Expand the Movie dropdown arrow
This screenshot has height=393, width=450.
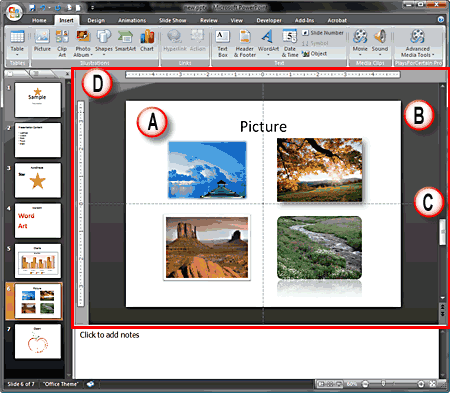(360, 54)
